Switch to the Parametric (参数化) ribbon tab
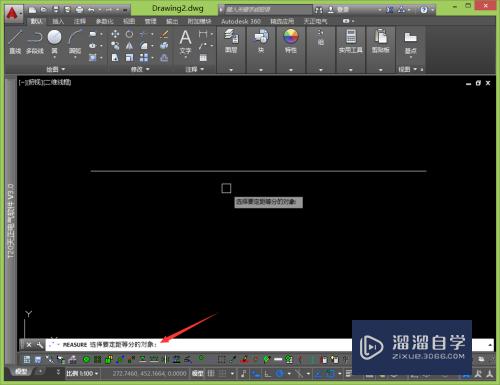500x385 pixels. (104, 21)
